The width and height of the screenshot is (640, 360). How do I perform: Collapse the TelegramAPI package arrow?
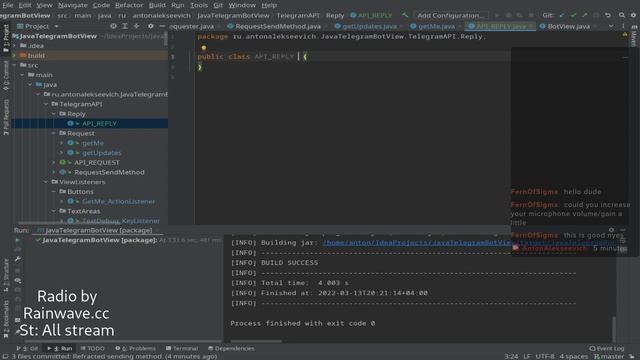tap(46, 104)
